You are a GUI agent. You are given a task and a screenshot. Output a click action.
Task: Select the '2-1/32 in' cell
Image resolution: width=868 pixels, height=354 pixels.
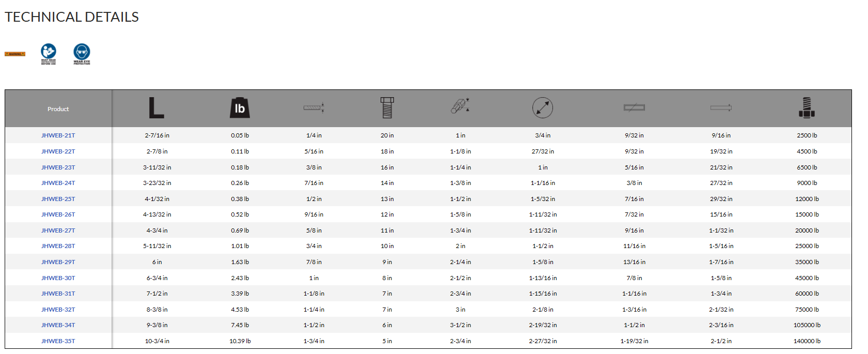point(721,310)
